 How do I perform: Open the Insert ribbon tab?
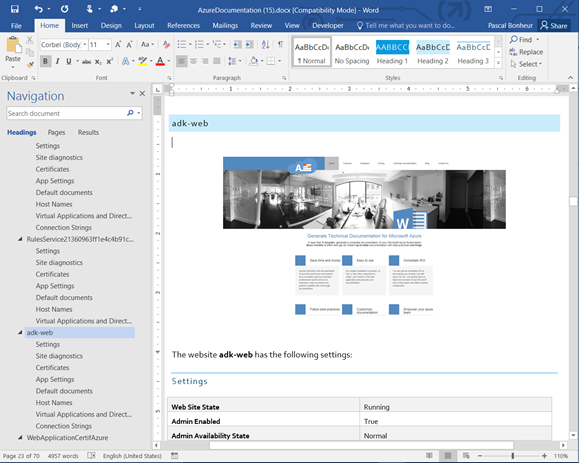tap(80, 25)
